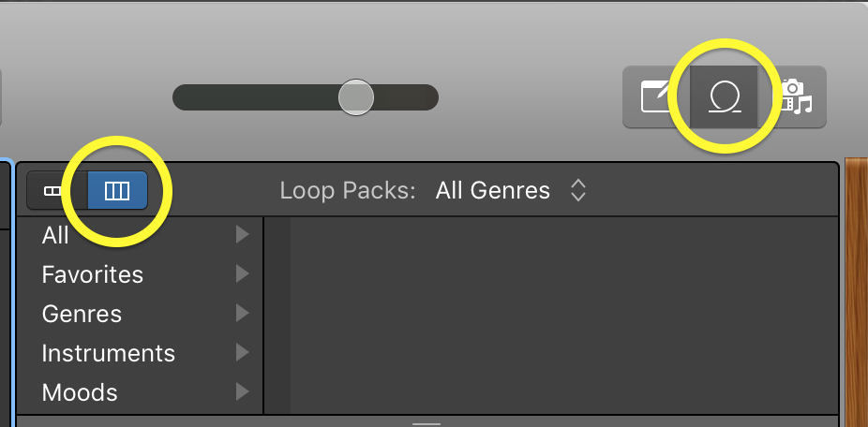Expand the All disclosure triangle
The image size is (868, 427).
(242, 234)
